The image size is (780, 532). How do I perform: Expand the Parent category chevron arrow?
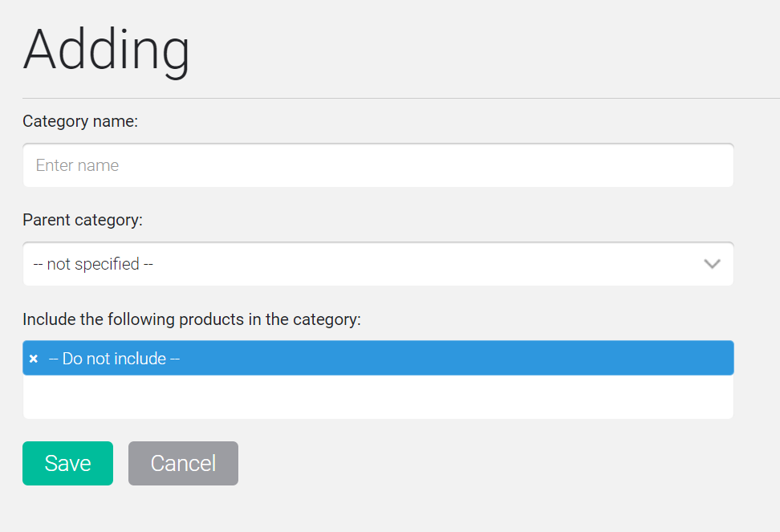[712, 264]
